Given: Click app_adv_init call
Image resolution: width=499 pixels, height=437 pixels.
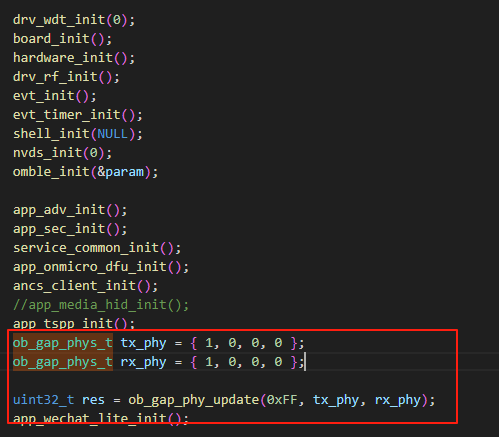Looking at the screenshot, I should [70, 210].
